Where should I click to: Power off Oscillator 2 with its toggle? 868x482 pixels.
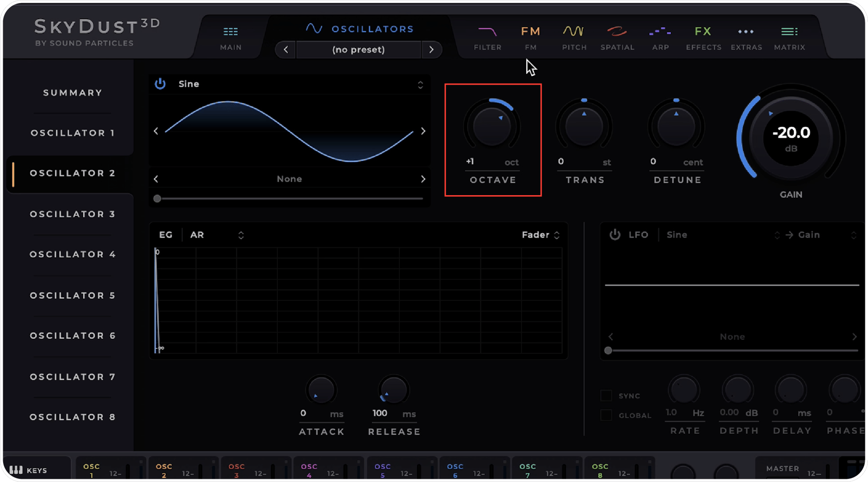click(x=160, y=84)
